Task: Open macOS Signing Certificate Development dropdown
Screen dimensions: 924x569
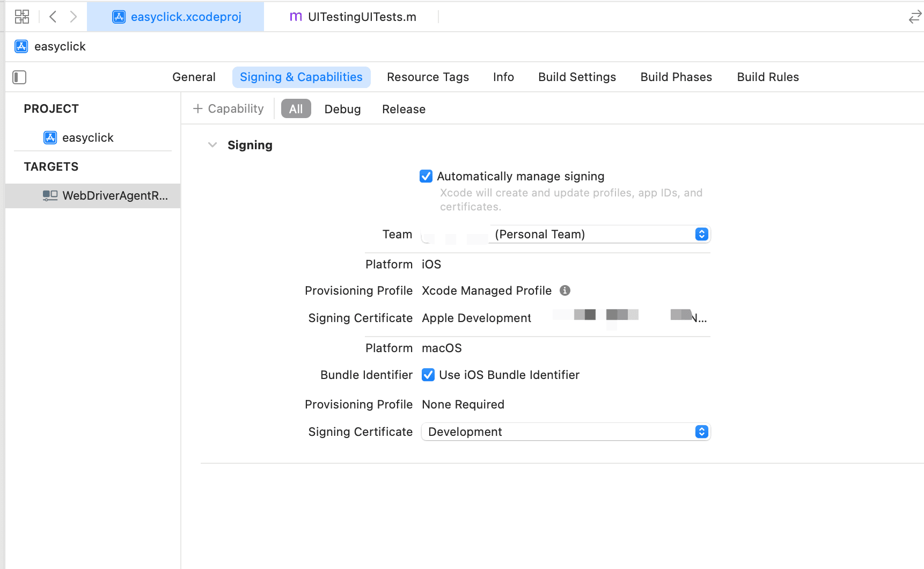Action: click(566, 432)
